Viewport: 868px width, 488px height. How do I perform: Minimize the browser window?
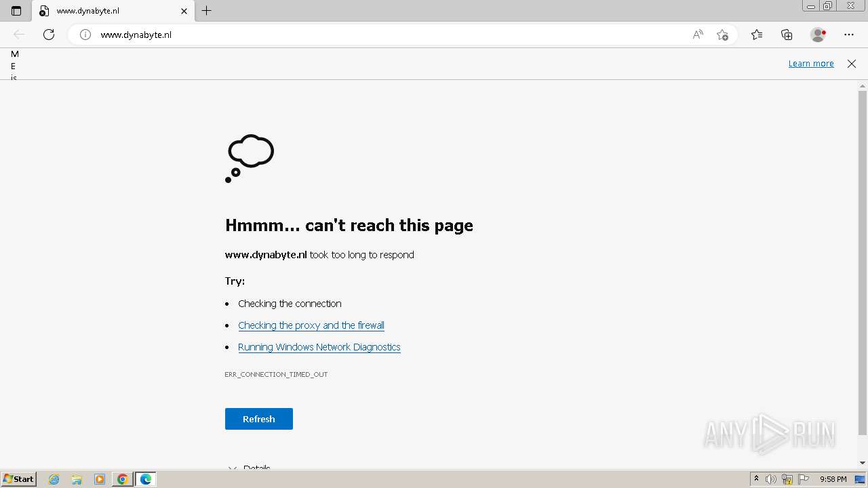(x=810, y=6)
